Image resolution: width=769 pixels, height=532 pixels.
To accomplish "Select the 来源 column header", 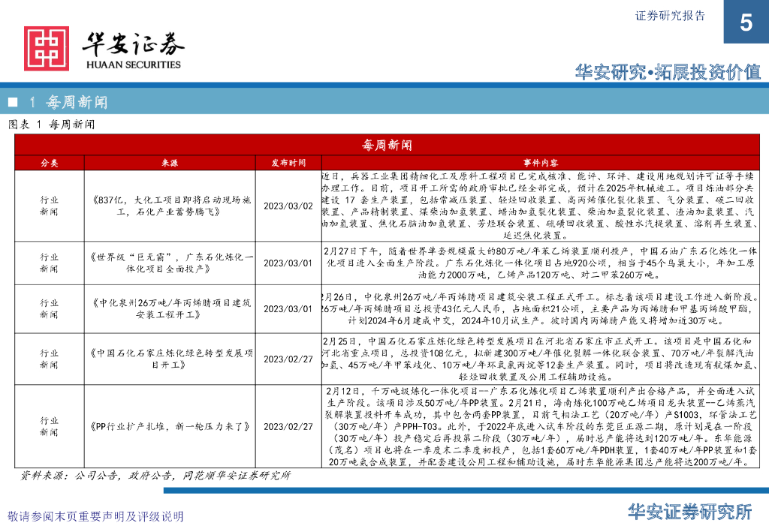I will (x=170, y=163).
